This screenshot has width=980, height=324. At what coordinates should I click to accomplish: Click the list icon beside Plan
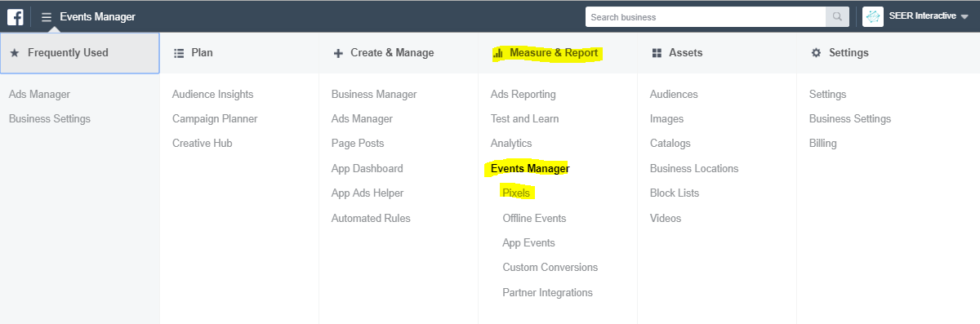coord(179,53)
